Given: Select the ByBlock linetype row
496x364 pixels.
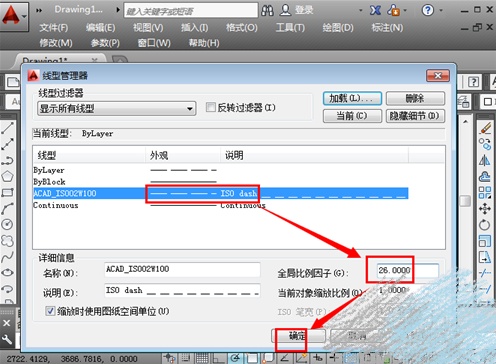Looking at the screenshot, I should [x=221, y=182].
